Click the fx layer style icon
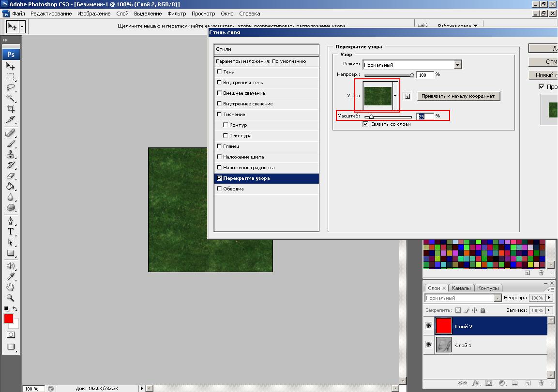558x392 pixels. coord(475,383)
